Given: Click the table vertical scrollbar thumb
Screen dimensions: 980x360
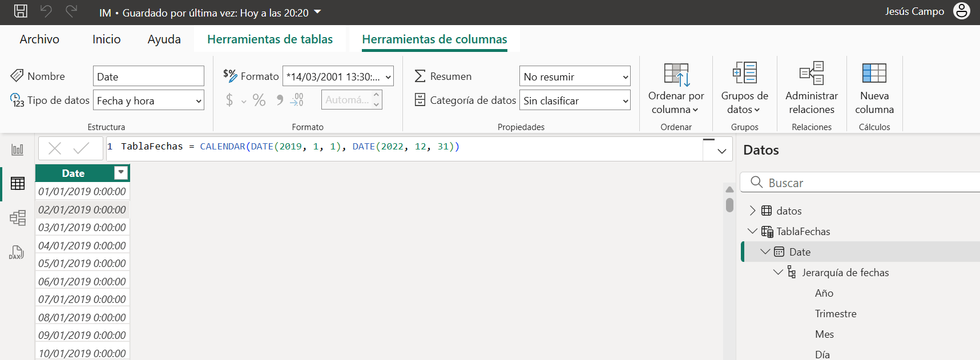Looking at the screenshot, I should pos(729,205).
